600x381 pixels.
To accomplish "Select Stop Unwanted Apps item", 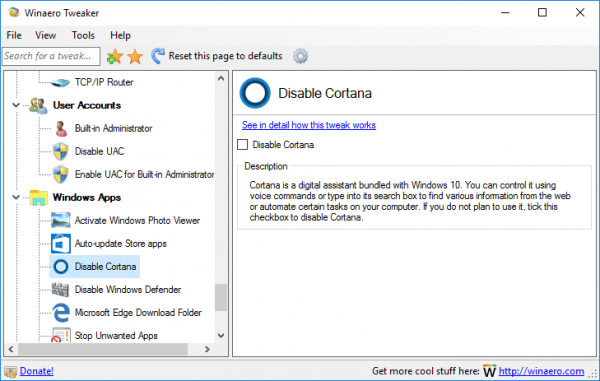I will [116, 335].
